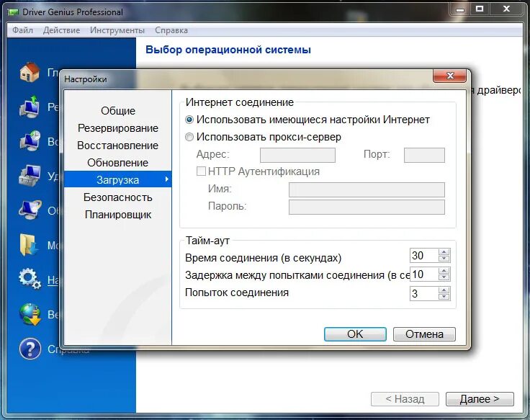530x420 pixels.
Task: Decrease connection attempts spinner down arrow
Action: tap(444, 297)
